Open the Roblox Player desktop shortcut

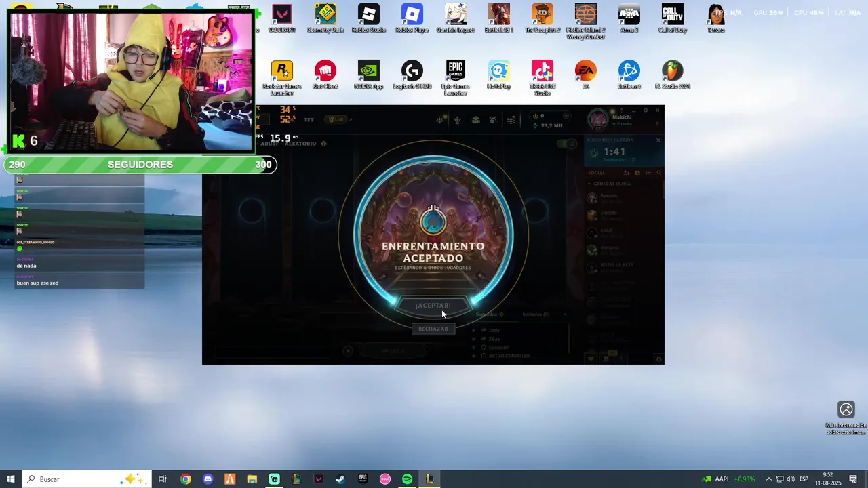pos(412,19)
